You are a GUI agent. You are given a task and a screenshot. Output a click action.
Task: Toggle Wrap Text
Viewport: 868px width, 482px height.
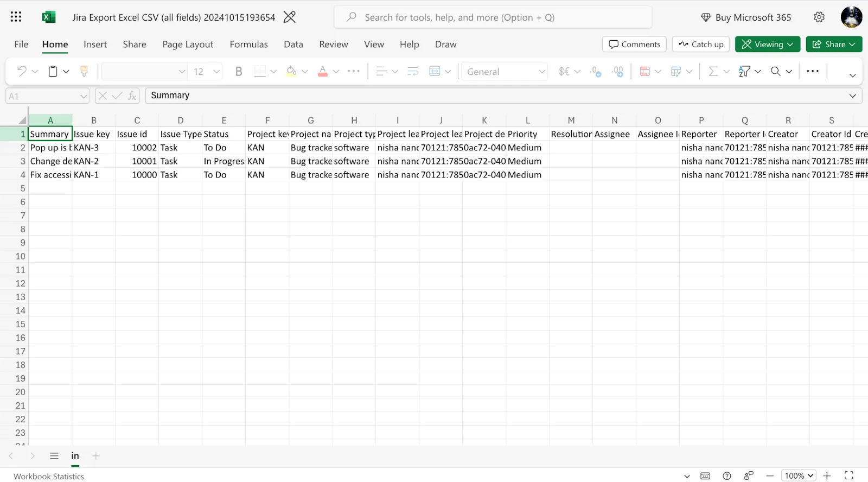[x=413, y=71]
